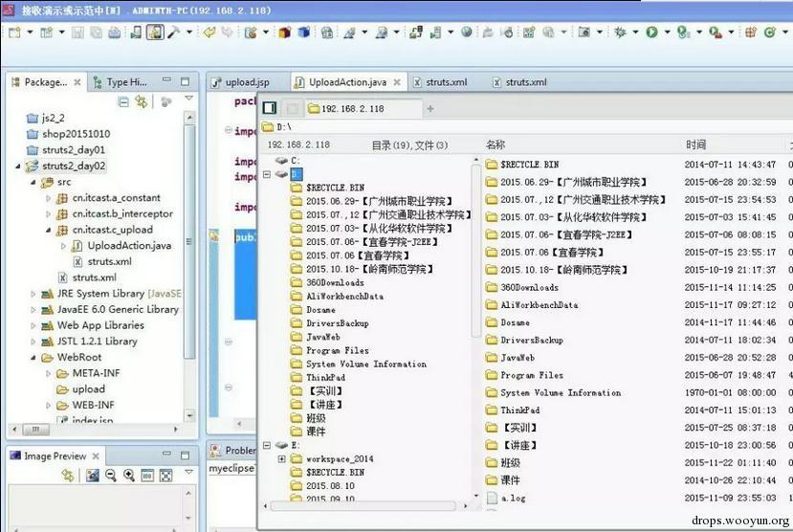The image size is (793, 532).
Task: Open the Type Hierarchy tab
Action: pos(121,82)
